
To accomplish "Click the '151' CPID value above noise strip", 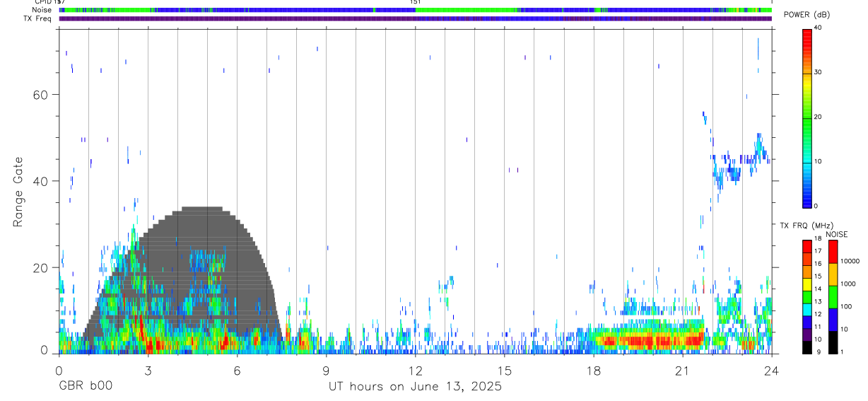I will tap(415, 2).
